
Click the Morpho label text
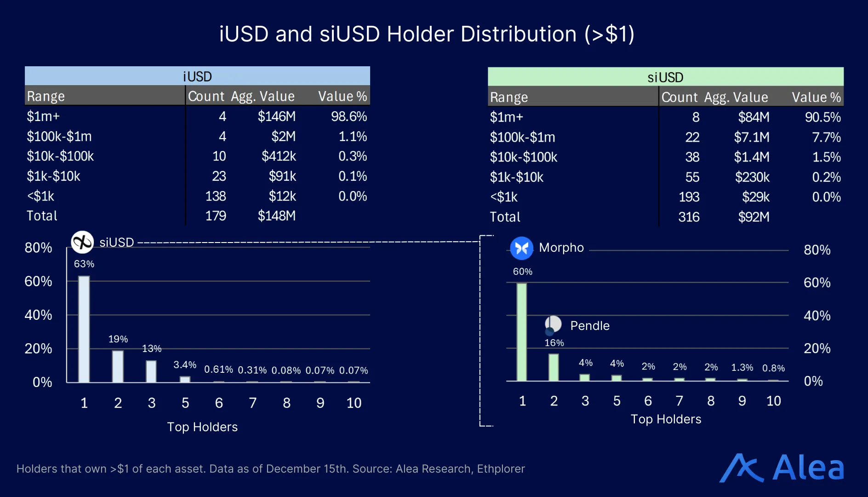click(x=562, y=247)
